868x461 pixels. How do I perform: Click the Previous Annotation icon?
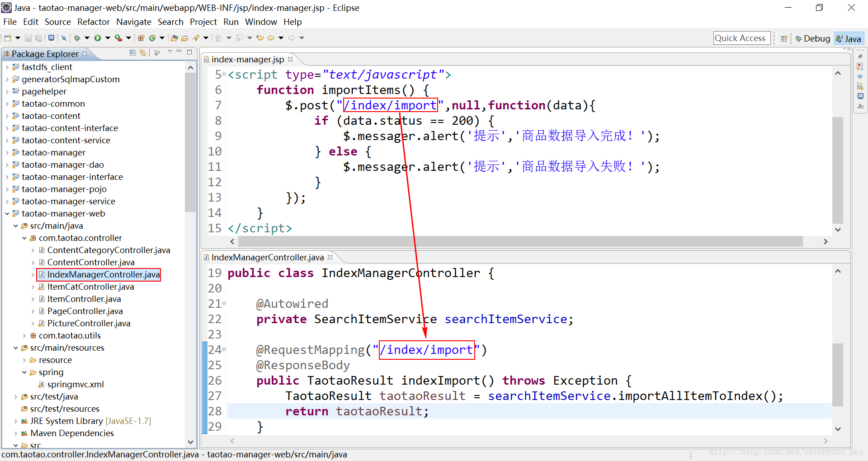click(239, 38)
